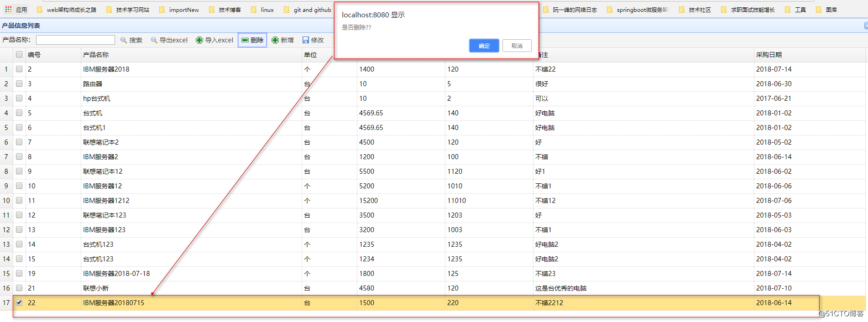Open the springboot微服务架 bookmark folder
Viewport: 868px width, 322px height.
pyautogui.click(x=637, y=10)
